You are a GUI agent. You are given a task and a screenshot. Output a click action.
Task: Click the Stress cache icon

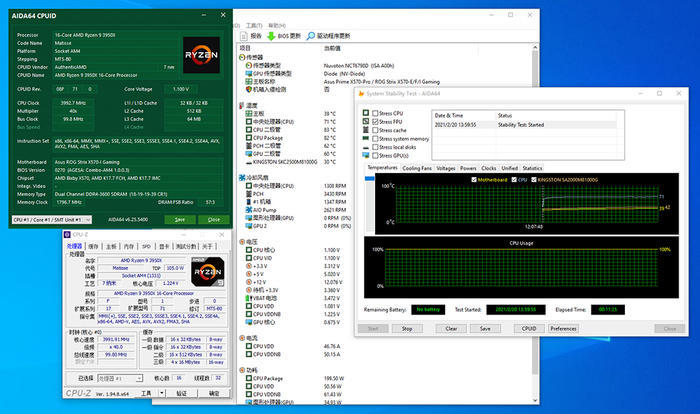[366, 130]
